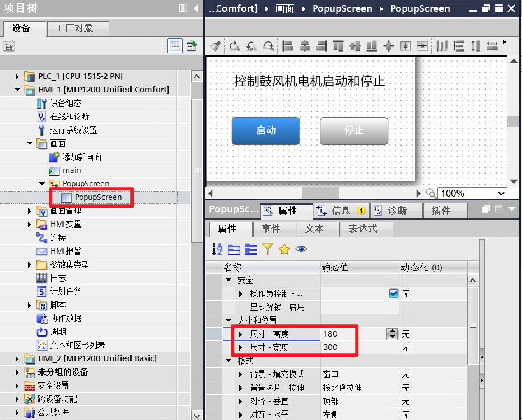Click the funnel filter icon in properties
This screenshot has height=420, width=522.
pos(268,249)
